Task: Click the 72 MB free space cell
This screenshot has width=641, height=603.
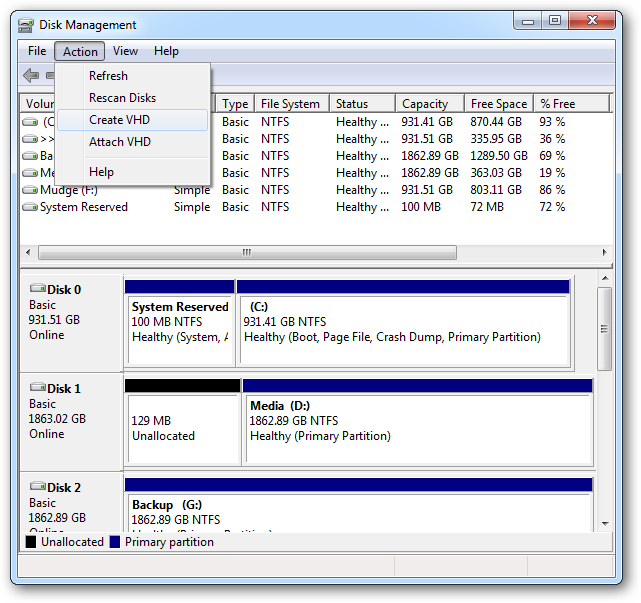Action: pos(487,207)
